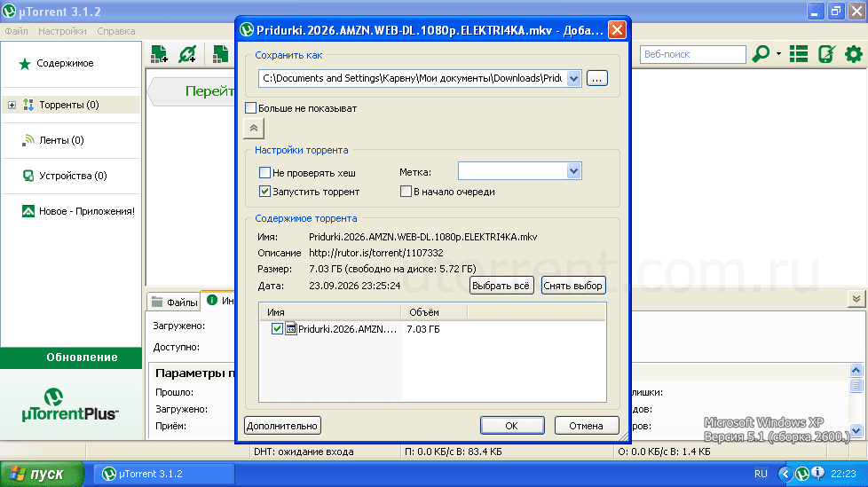Click the info balloon tray icon

point(817,473)
